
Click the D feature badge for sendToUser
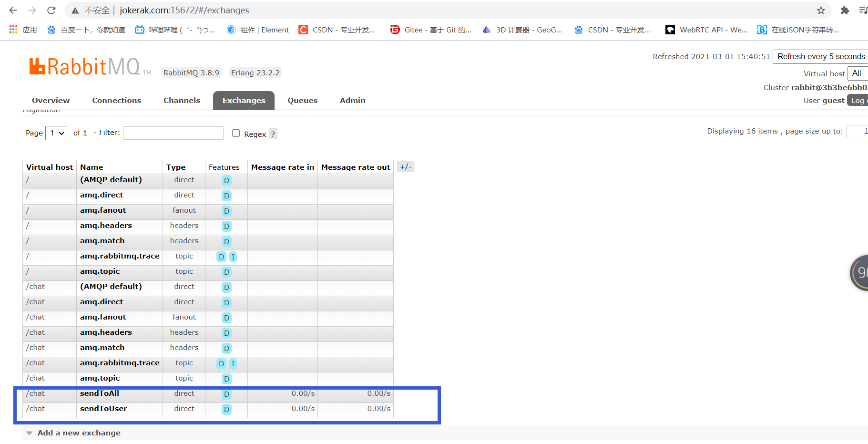pos(226,409)
